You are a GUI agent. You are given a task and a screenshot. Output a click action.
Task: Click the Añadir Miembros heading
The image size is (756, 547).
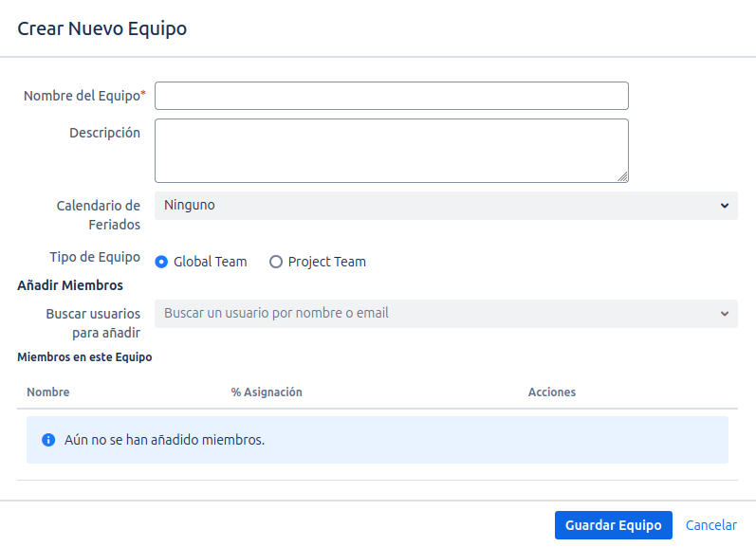coord(70,285)
